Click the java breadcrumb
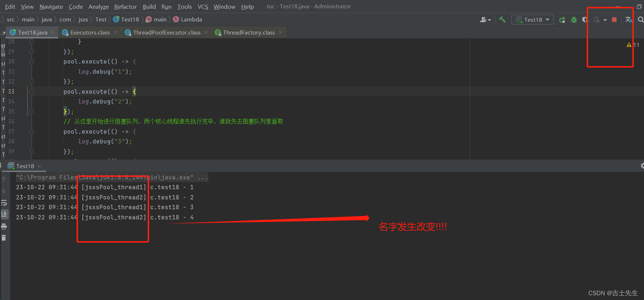Screen dimensions: 644x300 coord(46,20)
